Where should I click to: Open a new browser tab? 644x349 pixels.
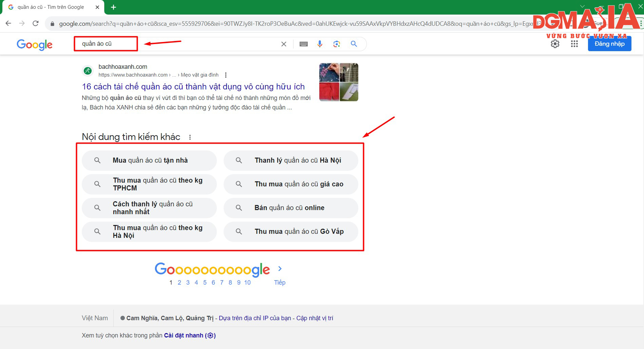tap(113, 7)
